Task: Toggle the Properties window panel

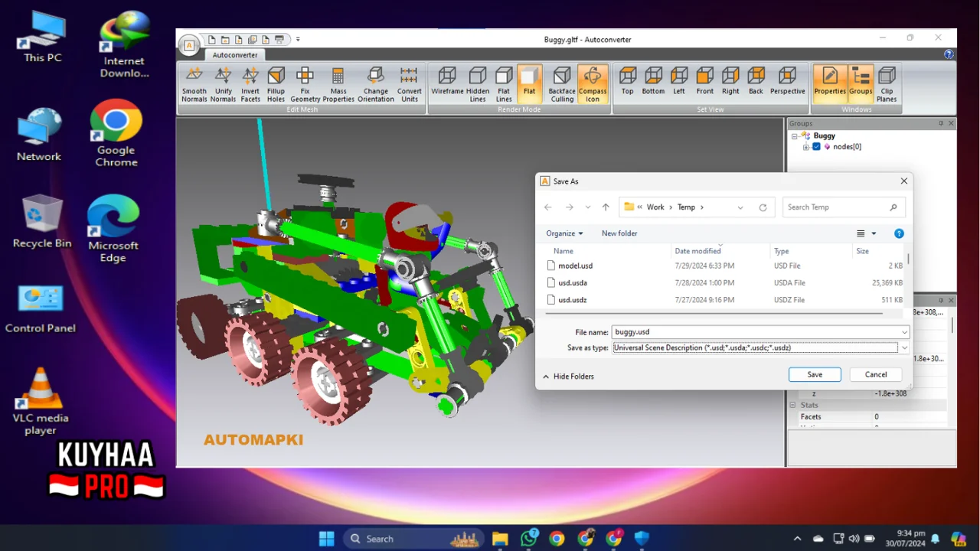Action: coord(830,83)
